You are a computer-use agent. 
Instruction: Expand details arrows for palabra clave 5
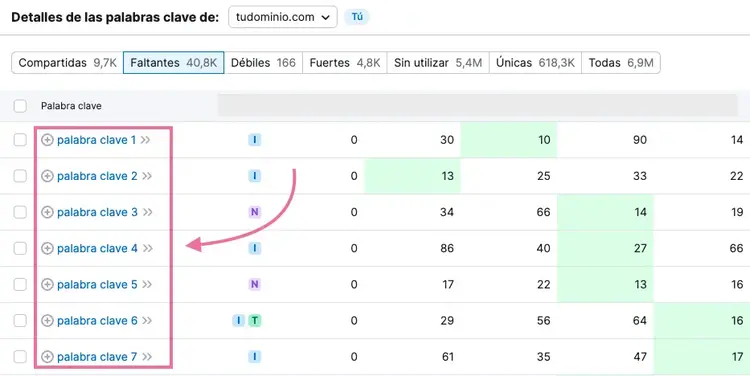point(147,285)
